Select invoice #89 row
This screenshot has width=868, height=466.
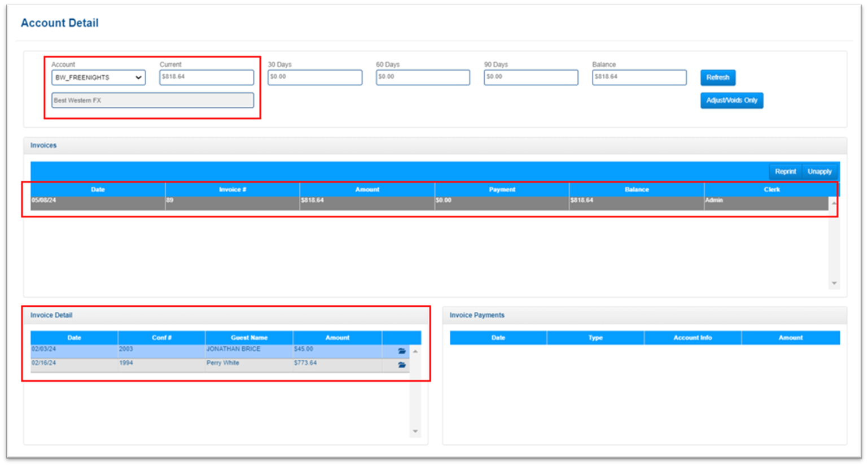click(233, 201)
